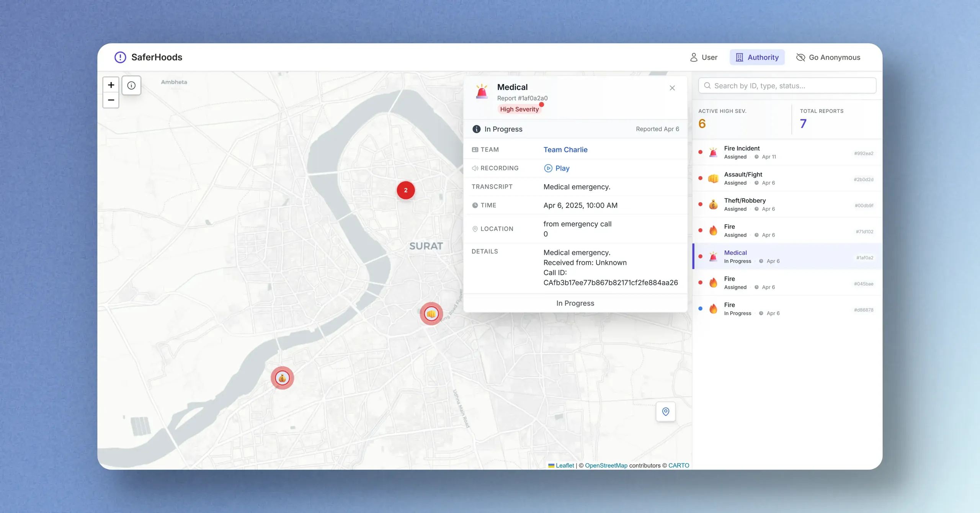Select the money bag theft map marker
The width and height of the screenshot is (980, 513).
pos(283,378)
